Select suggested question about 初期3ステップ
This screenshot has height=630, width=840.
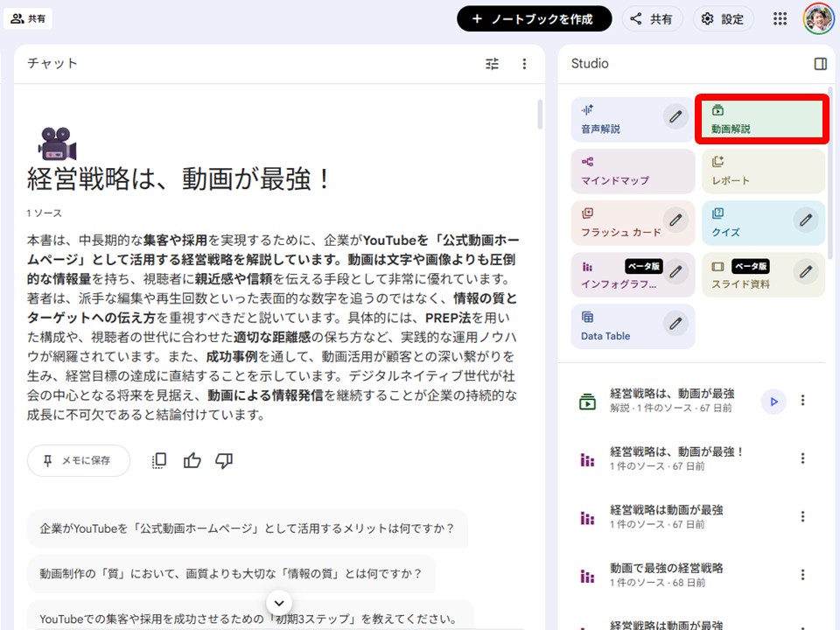251,617
